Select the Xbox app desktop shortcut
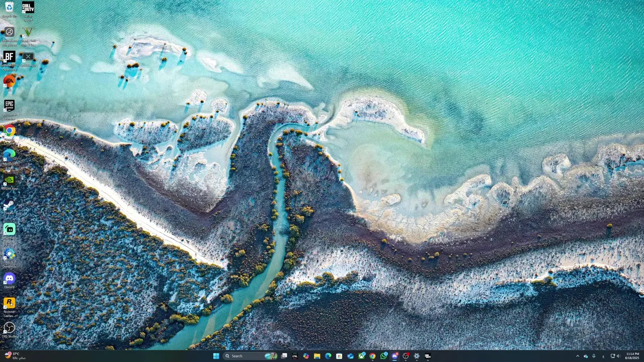This screenshot has width=644, height=362. click(28, 59)
